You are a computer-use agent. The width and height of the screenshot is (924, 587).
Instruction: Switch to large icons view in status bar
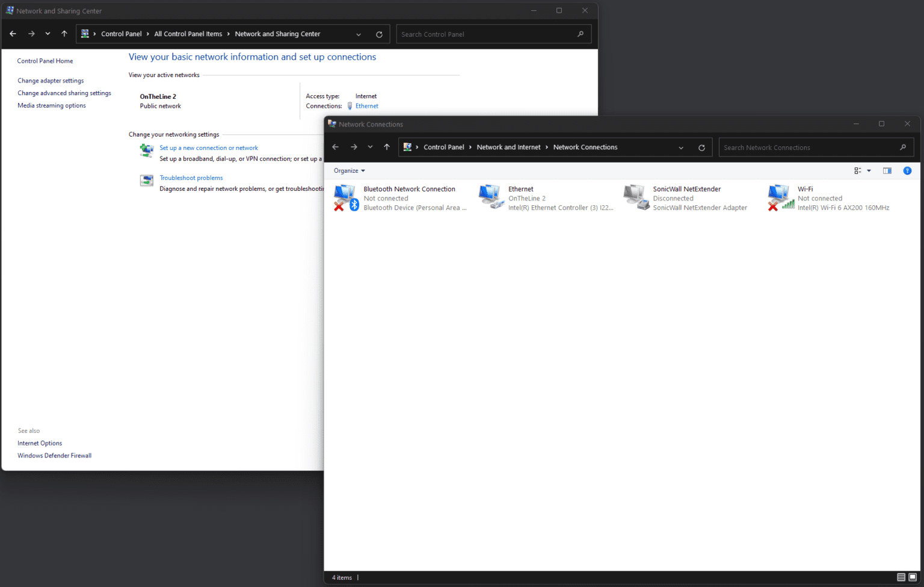pos(913,577)
